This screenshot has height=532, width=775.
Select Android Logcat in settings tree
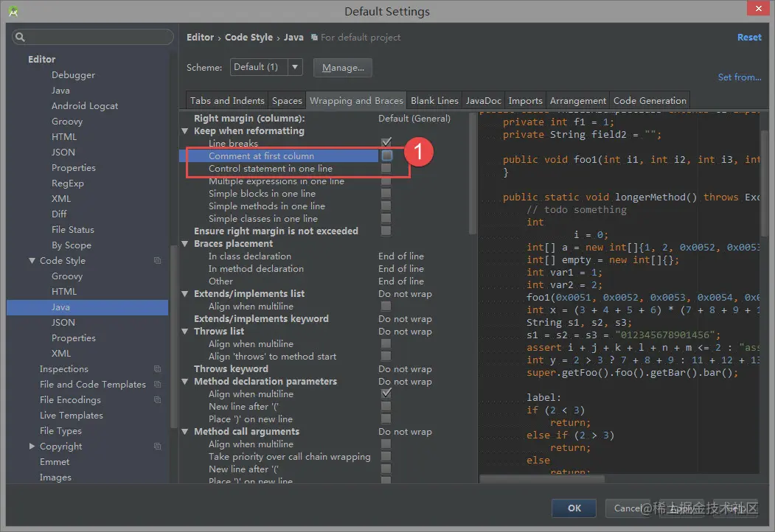pyautogui.click(x=85, y=105)
